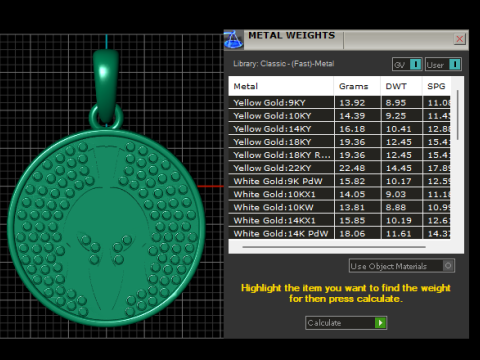The image size is (480, 360).
Task: Select the White Gold:14K PdW row
Action: (339, 233)
